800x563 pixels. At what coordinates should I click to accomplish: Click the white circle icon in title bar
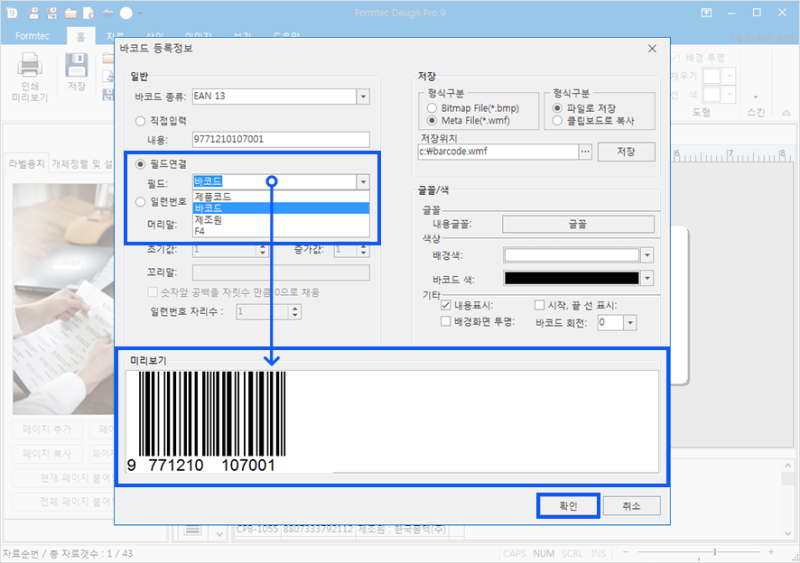tap(126, 13)
